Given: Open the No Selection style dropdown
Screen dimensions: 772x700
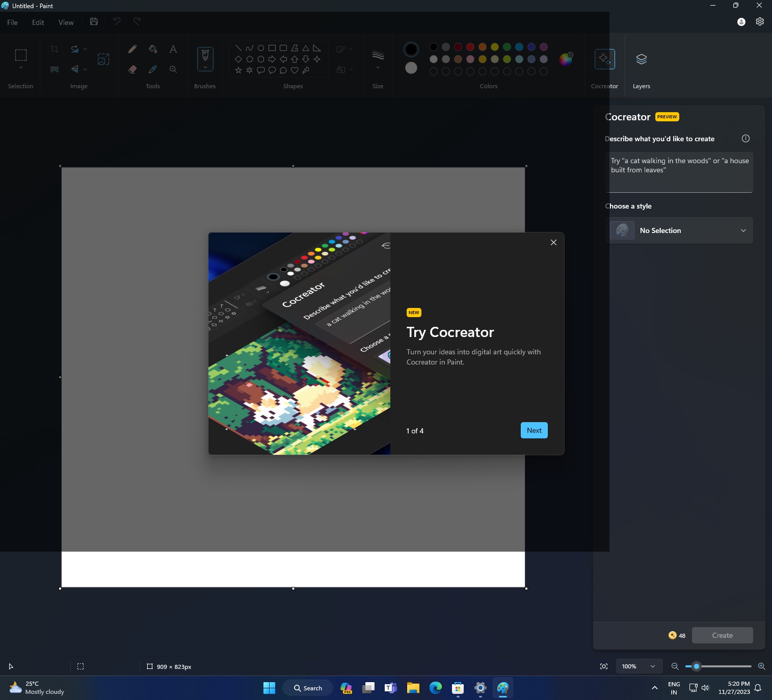Looking at the screenshot, I should tap(679, 230).
